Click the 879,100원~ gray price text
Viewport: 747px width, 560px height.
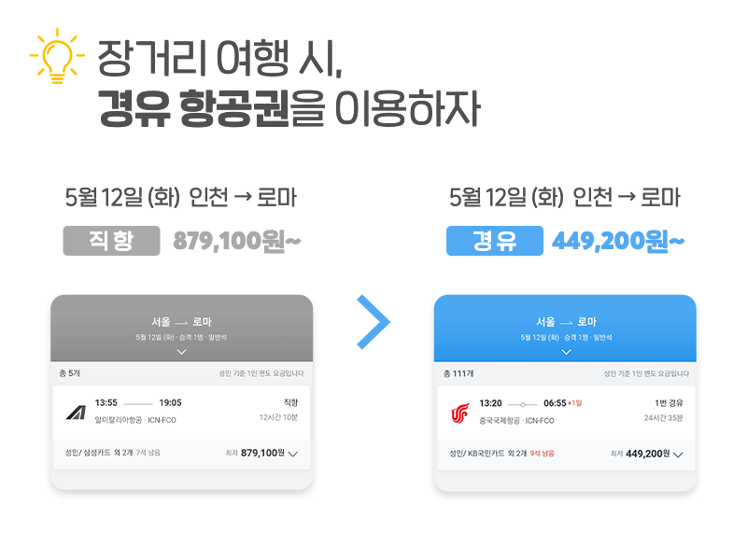[x=237, y=241]
